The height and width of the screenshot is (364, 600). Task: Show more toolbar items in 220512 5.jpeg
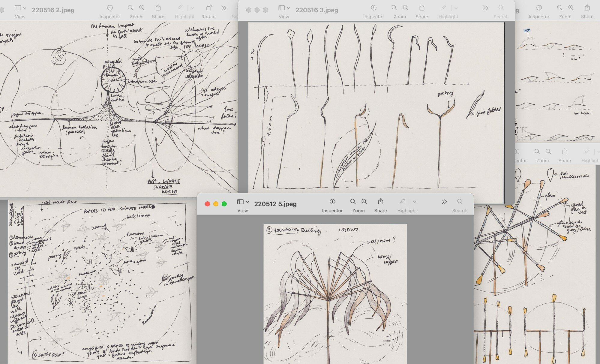[444, 202]
